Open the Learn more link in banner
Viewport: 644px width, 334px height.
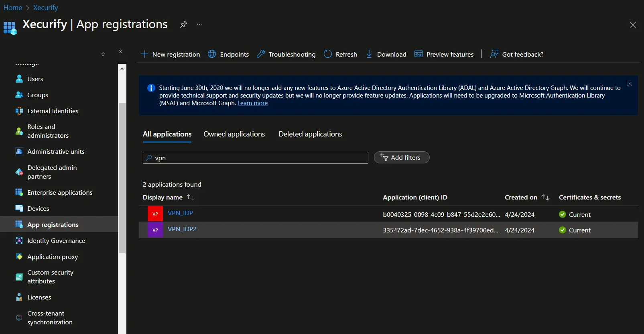click(x=252, y=103)
